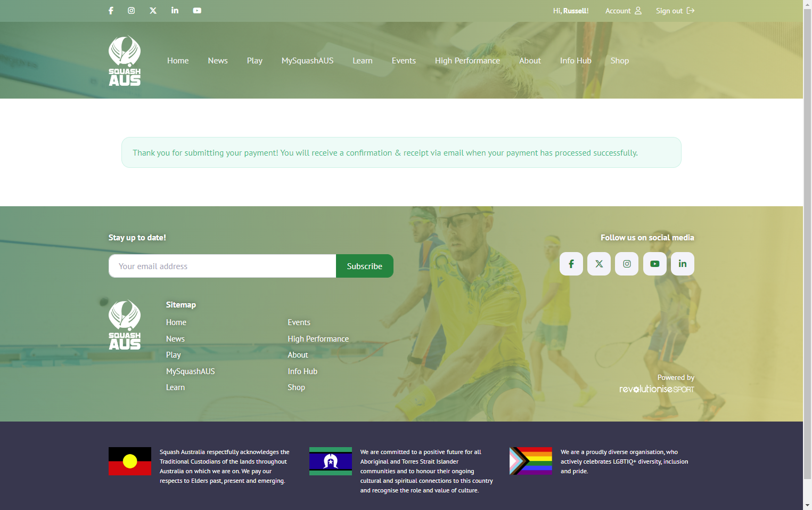The height and width of the screenshot is (510, 812).
Task: Open High Performance link in footer sitemap
Action: (x=318, y=339)
